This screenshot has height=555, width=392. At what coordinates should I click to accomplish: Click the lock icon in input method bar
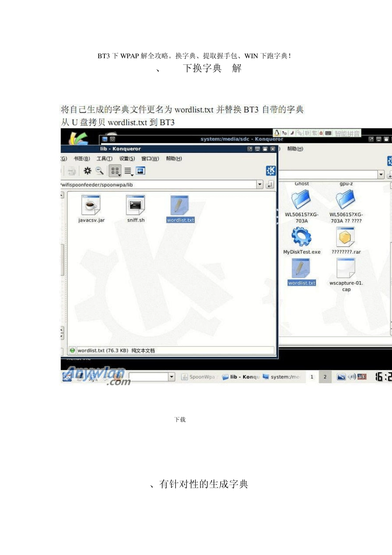pyautogui.click(x=321, y=133)
